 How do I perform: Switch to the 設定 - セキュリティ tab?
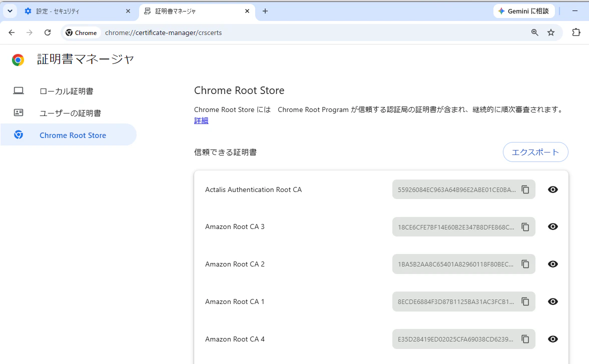(x=78, y=11)
